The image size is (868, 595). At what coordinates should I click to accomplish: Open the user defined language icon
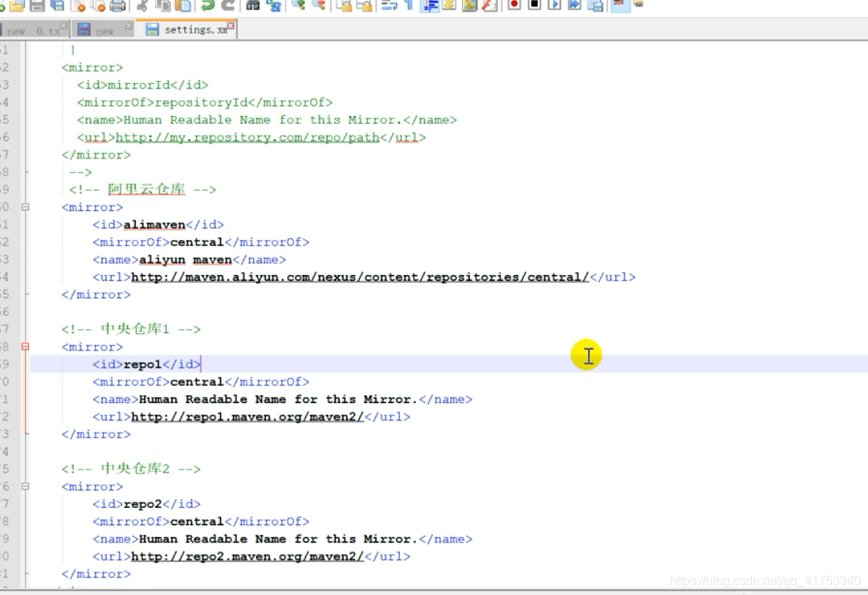tap(449, 5)
